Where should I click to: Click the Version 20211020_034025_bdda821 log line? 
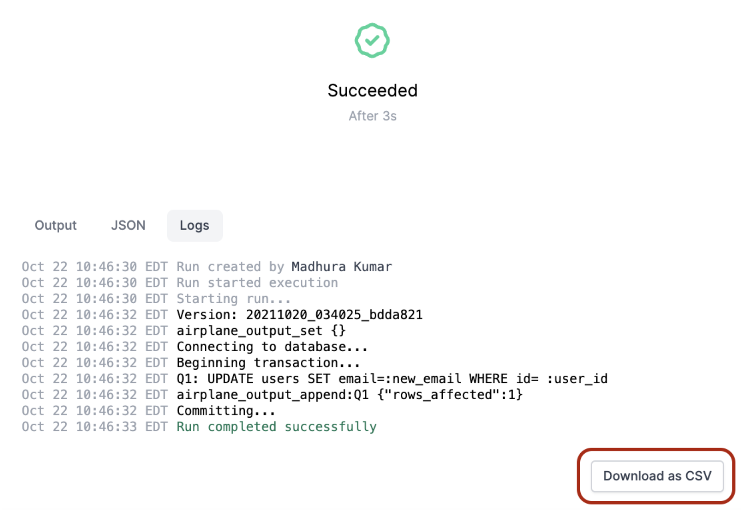(x=222, y=315)
